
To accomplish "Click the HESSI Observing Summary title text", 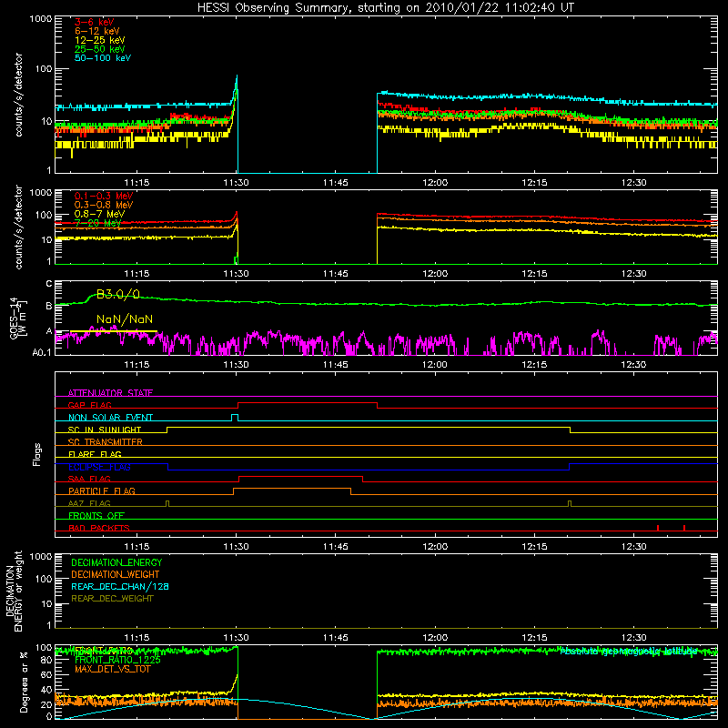I will click(x=386, y=8).
